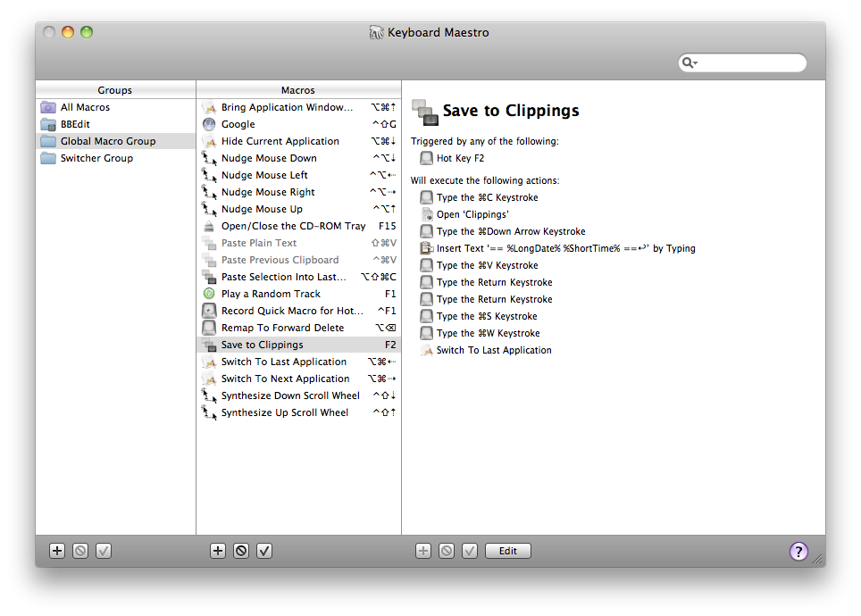Click the Macros column header
The width and height of the screenshot is (861, 616).
298,90
